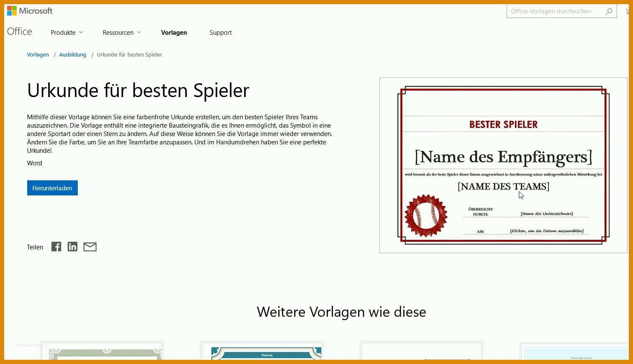
Task: Click the Office brand link
Action: pos(19,31)
